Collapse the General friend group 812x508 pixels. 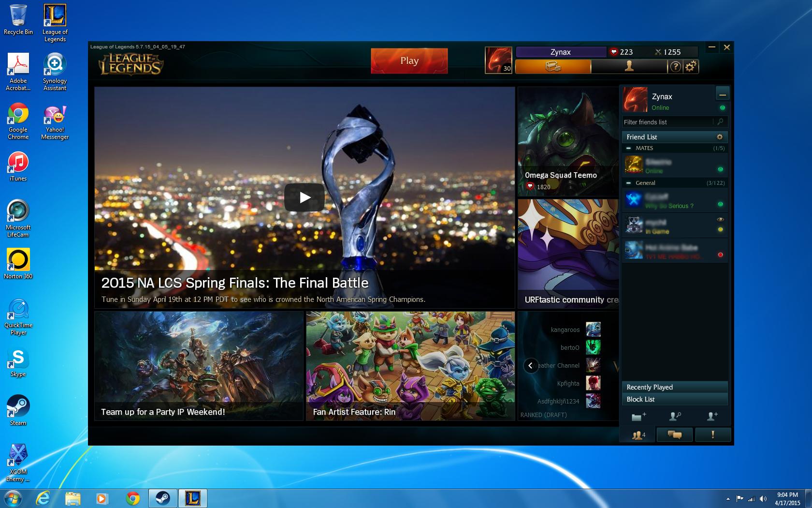[628, 183]
